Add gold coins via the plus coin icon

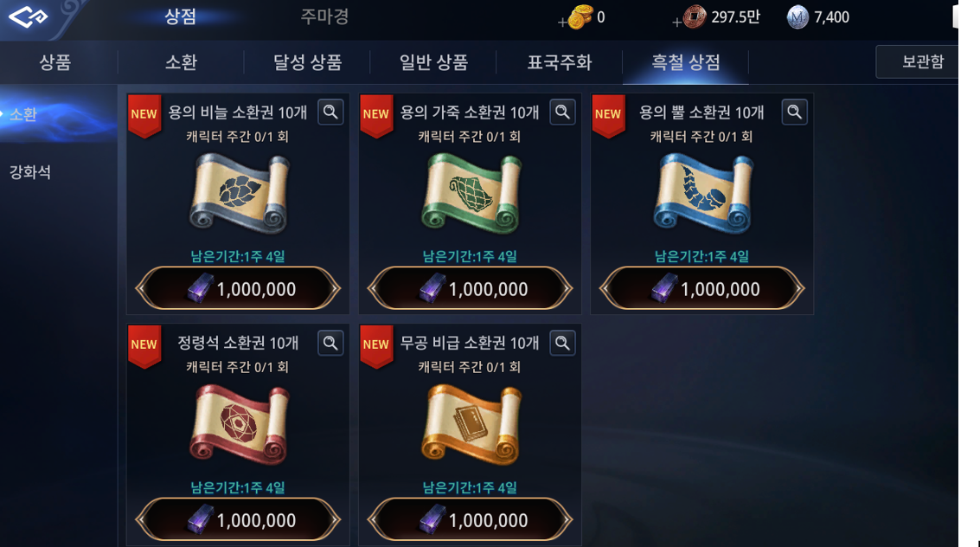[x=575, y=17]
